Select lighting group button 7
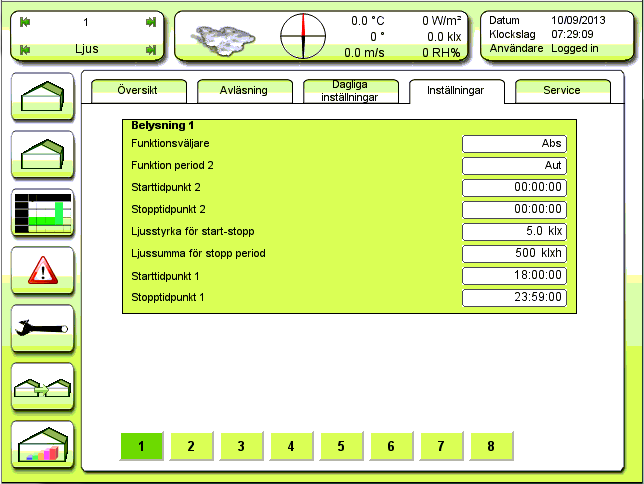 [441, 446]
